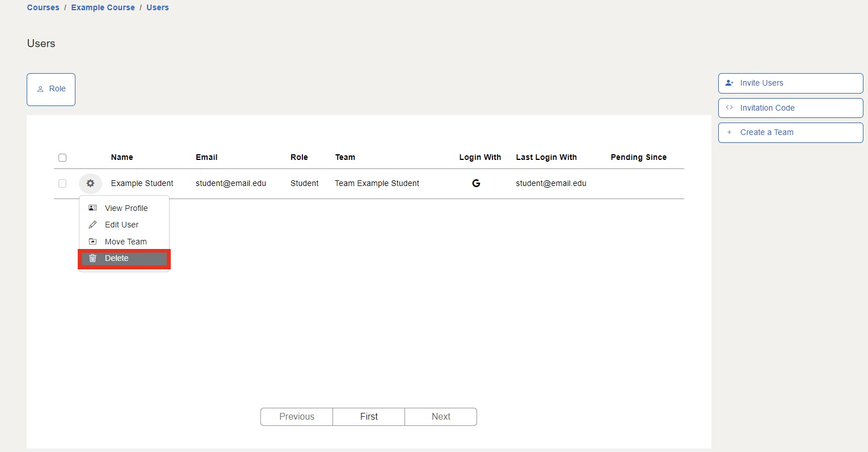This screenshot has width=868, height=452.
Task: Jump to the First page
Action: [x=369, y=416]
